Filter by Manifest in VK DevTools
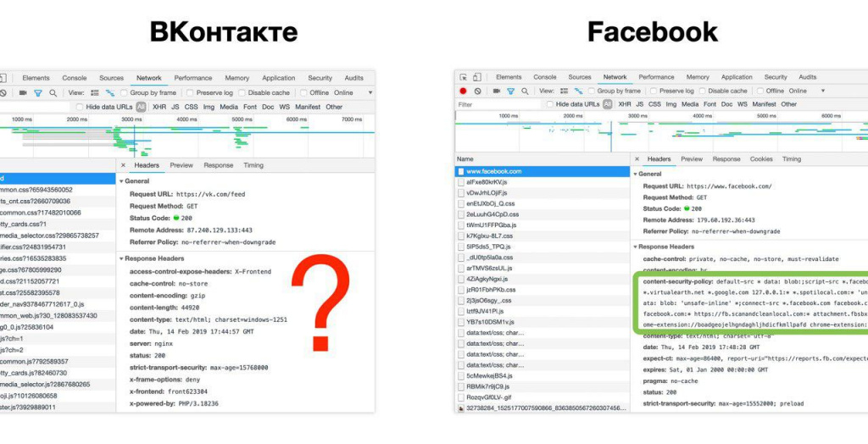The width and height of the screenshot is (868, 444). pos(307,107)
